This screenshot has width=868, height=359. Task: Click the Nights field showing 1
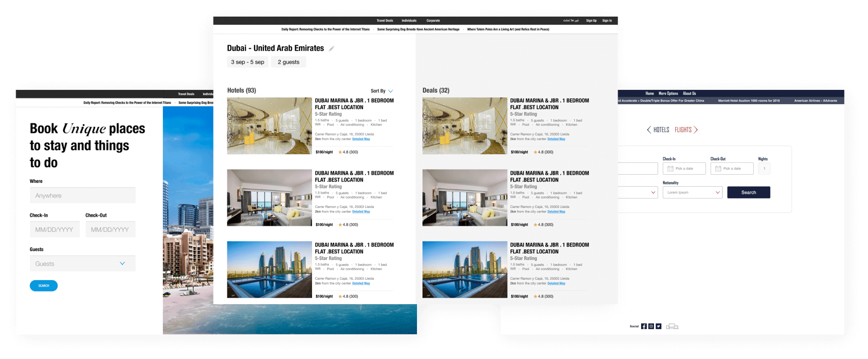coord(764,169)
